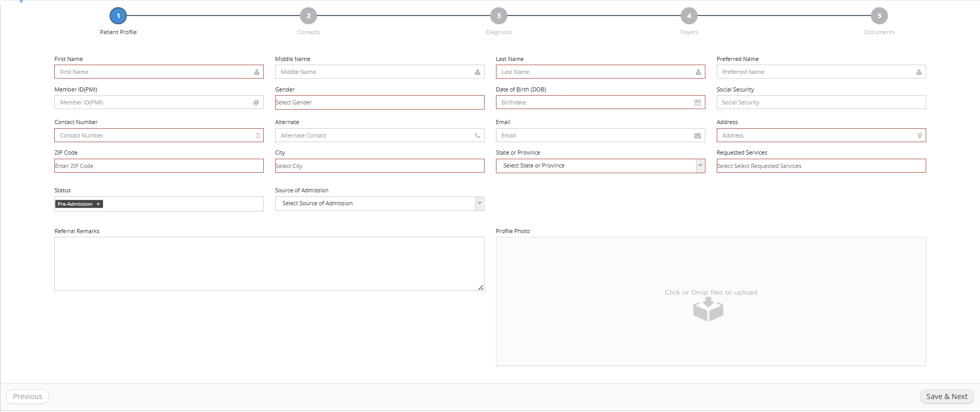Image resolution: width=980 pixels, height=412 pixels.
Task: Focus the Enter ZIP Code input
Action: click(x=159, y=166)
